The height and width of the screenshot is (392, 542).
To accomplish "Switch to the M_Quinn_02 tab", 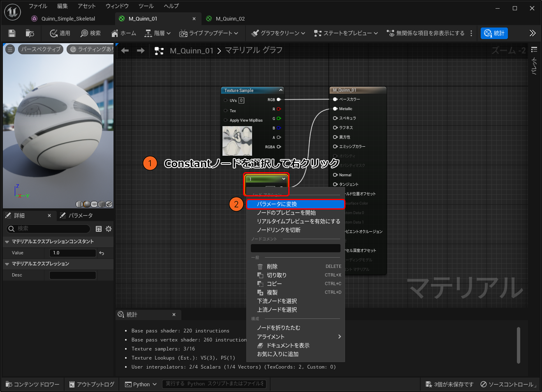I will click(x=230, y=18).
